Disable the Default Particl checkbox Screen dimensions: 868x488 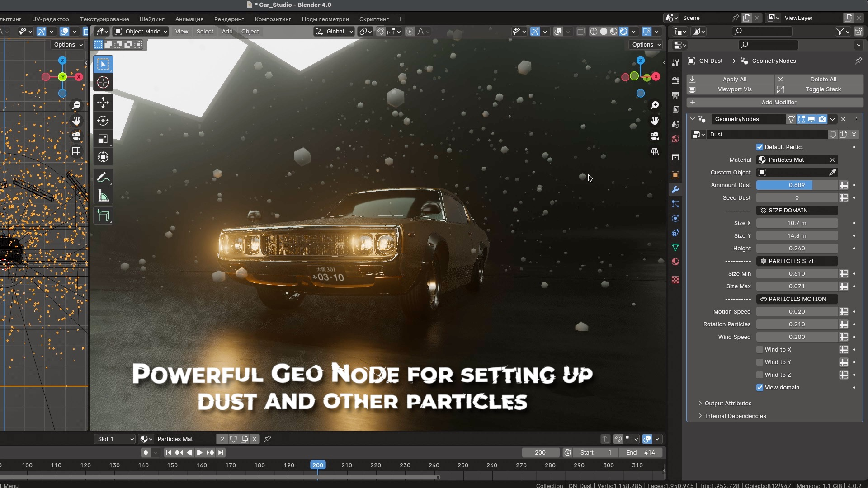click(759, 147)
